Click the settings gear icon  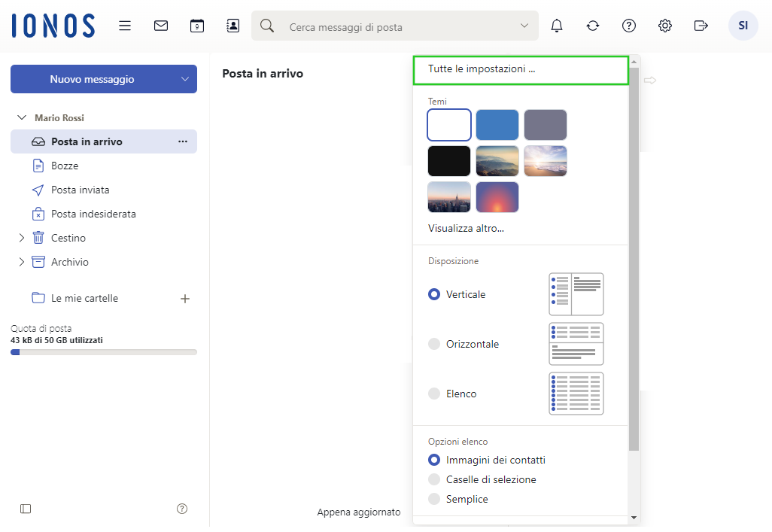(665, 26)
